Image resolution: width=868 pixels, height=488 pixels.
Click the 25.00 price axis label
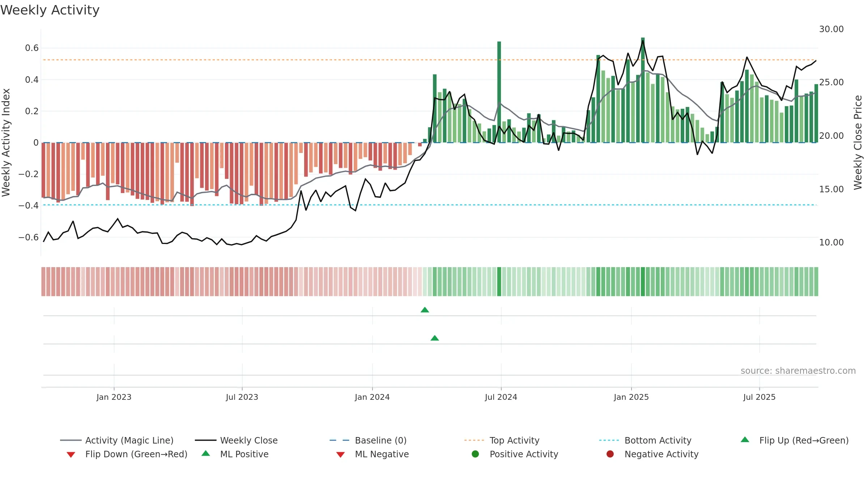[831, 82]
